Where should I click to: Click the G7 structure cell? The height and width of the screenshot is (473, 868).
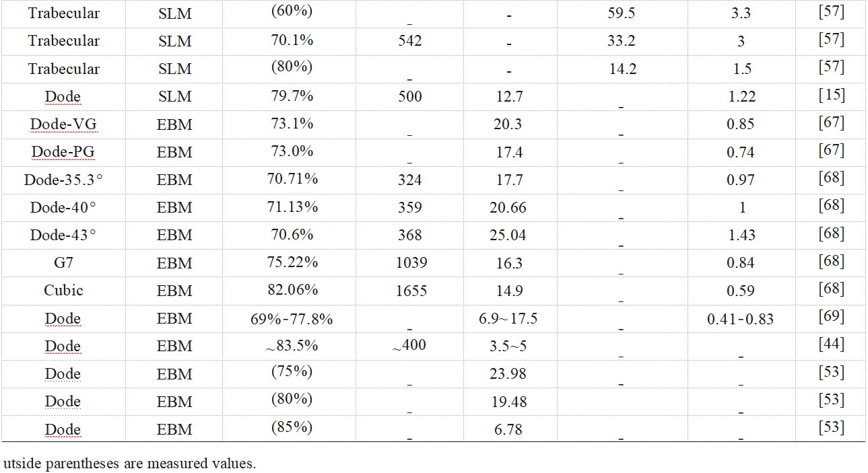click(63, 262)
